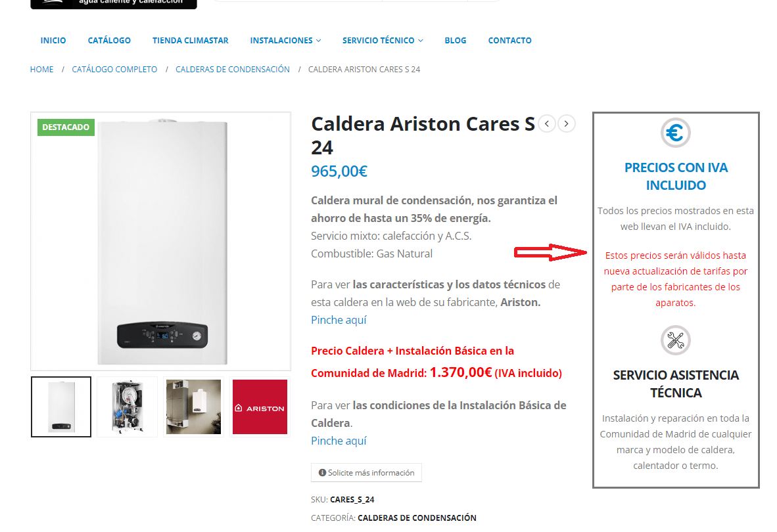Open the TIENDA CLIMASTAR menu item
The width and height of the screenshot is (777, 532).
[190, 41]
